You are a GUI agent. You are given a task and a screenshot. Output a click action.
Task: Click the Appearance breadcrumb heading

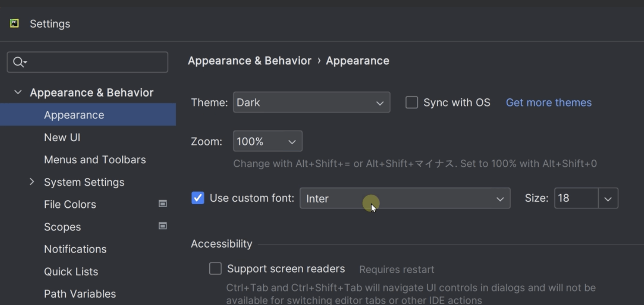coord(357,60)
